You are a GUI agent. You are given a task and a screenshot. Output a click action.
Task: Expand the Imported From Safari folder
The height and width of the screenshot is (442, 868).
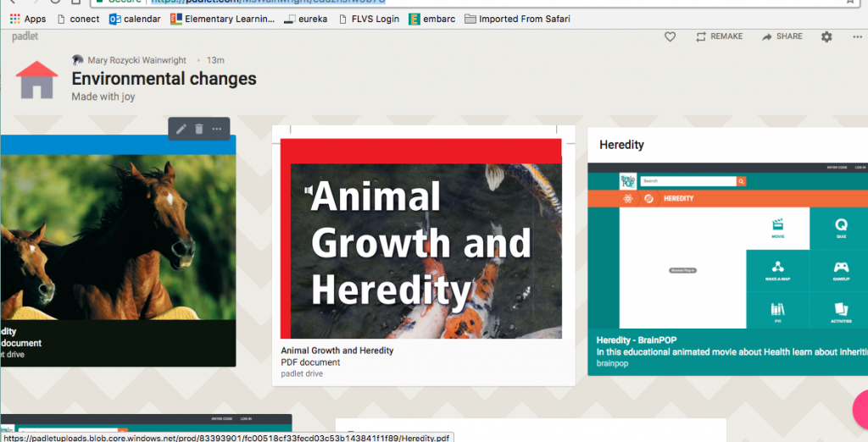517,19
